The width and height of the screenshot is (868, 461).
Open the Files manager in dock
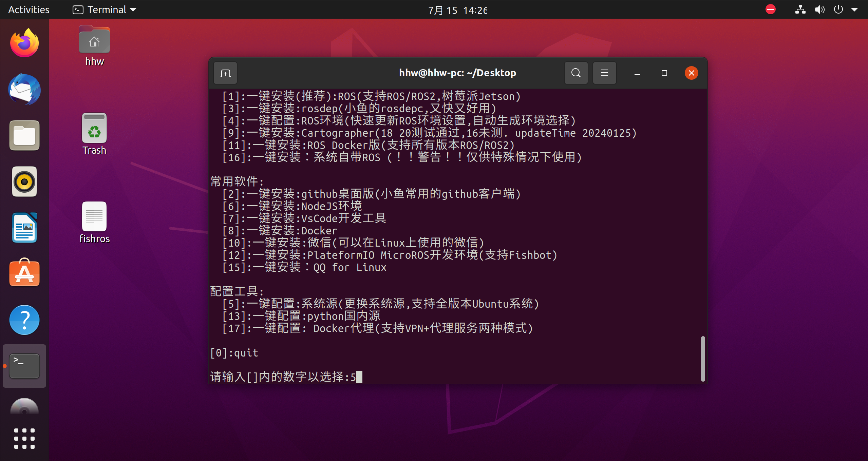pos(24,135)
